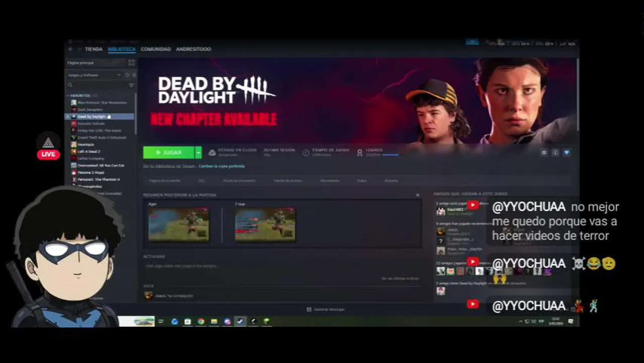Open File Explorer from the taskbar
This screenshot has height=363, width=644.
[214, 321]
